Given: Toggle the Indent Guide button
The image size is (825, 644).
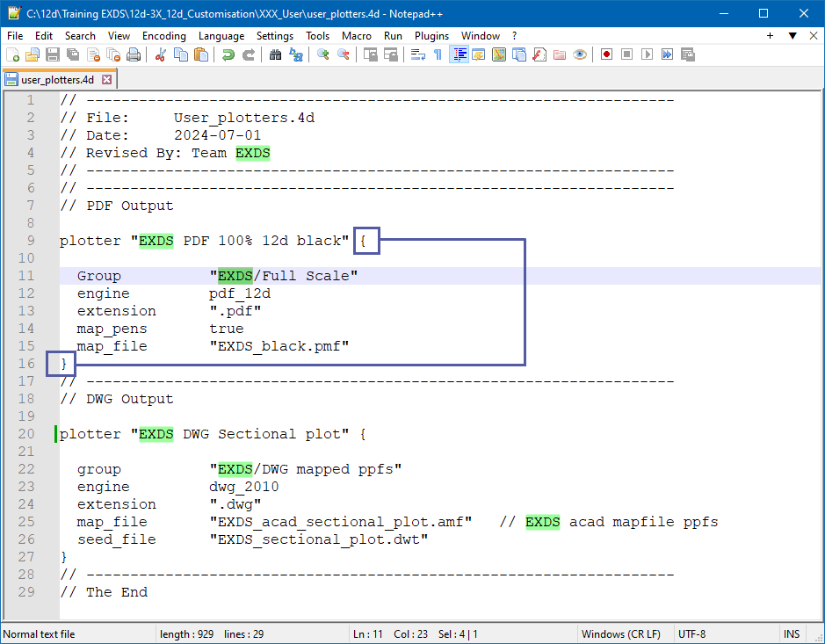Looking at the screenshot, I should click(458, 54).
